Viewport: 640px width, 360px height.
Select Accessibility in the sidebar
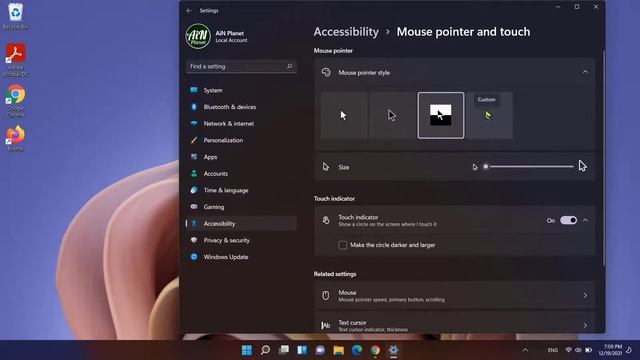241,224
